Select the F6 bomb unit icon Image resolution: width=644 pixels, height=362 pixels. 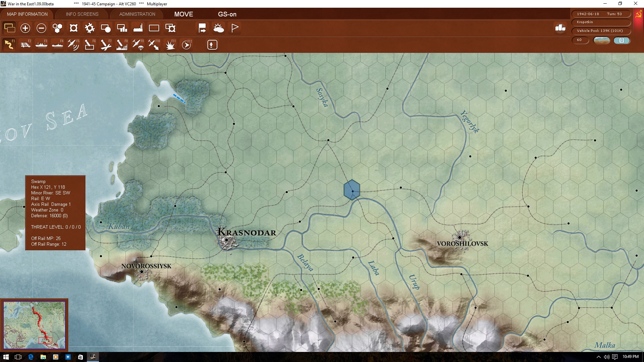90,45
